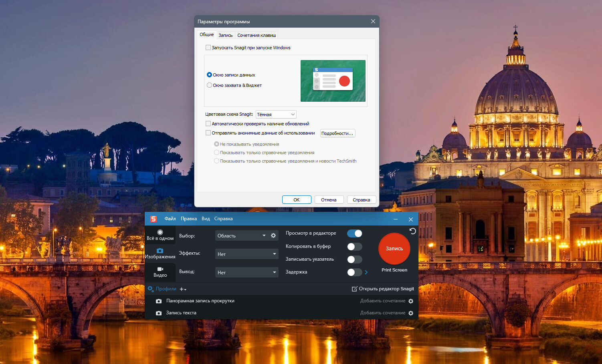Select the Видео recording mode
Viewport: 602px width, 364px height.
coord(160,272)
